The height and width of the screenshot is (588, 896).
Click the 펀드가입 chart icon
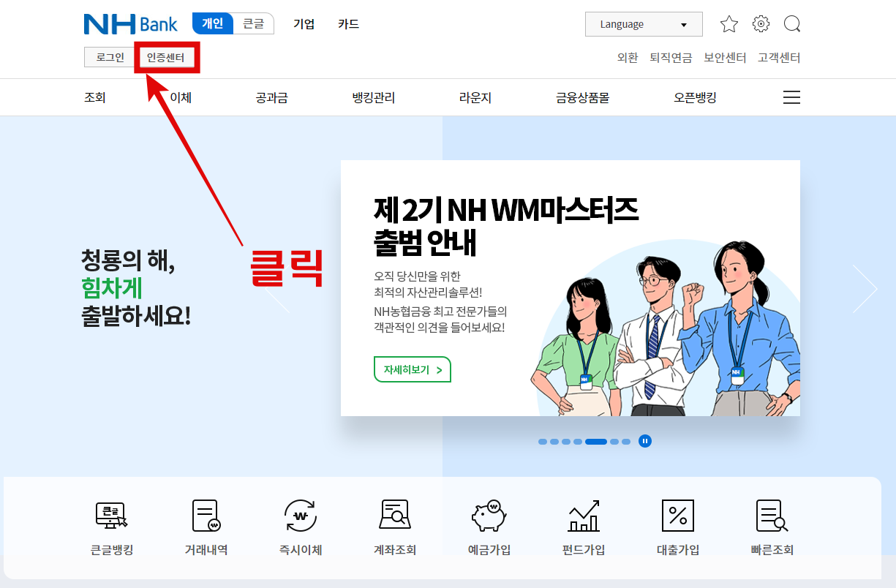[584, 516]
